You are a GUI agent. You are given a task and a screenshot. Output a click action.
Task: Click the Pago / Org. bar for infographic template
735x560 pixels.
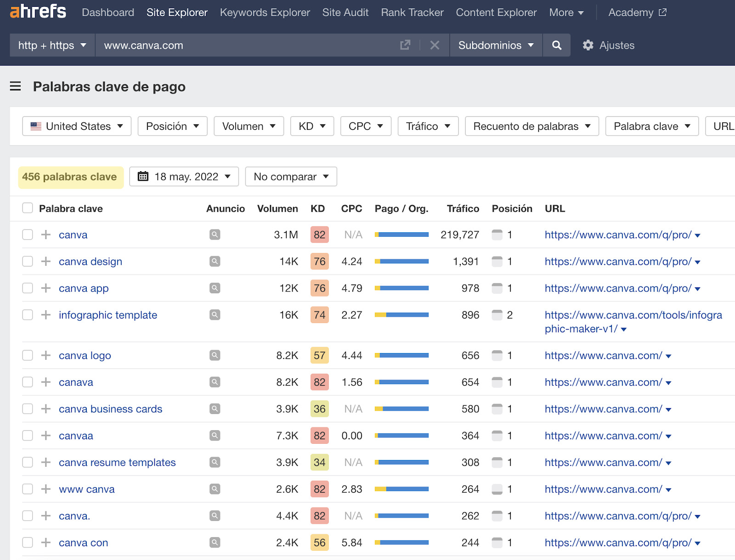click(401, 315)
